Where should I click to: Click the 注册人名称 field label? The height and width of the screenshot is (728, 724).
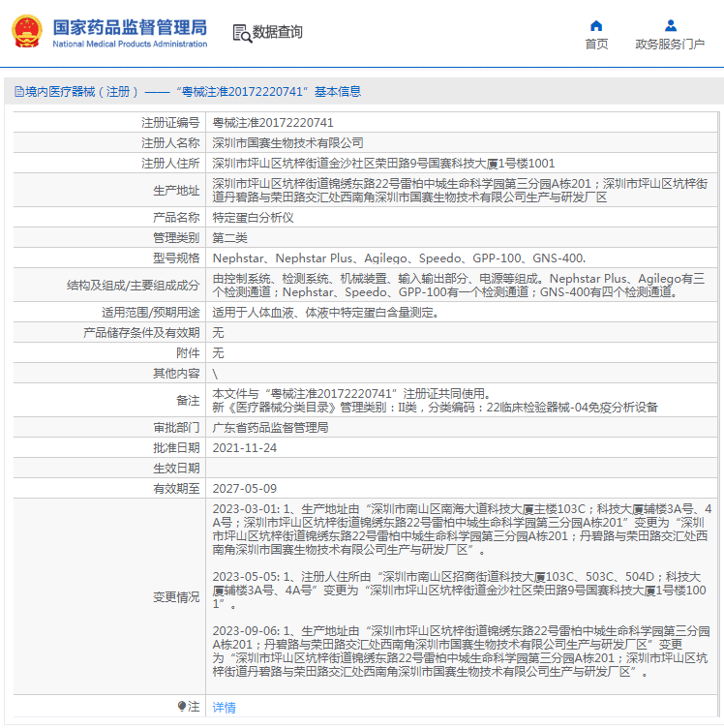[170, 143]
